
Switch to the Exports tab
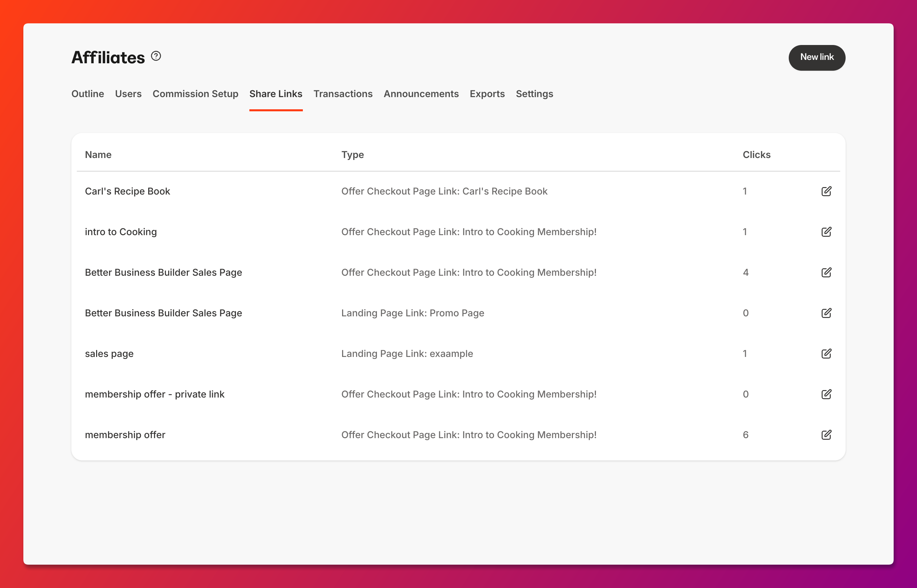click(x=487, y=94)
